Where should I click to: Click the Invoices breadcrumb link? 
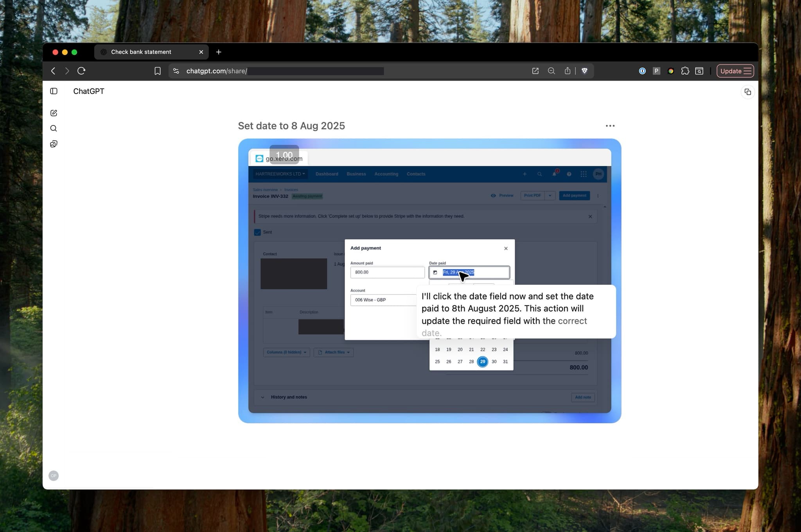(x=291, y=190)
